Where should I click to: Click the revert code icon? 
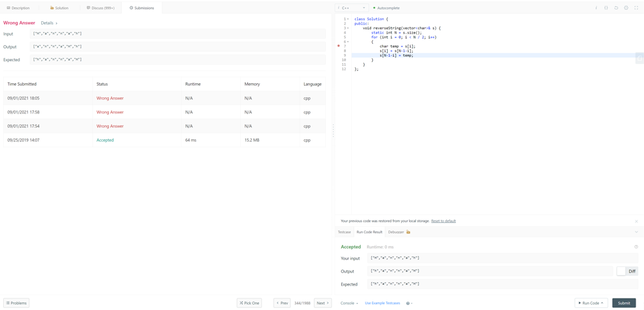tap(616, 8)
